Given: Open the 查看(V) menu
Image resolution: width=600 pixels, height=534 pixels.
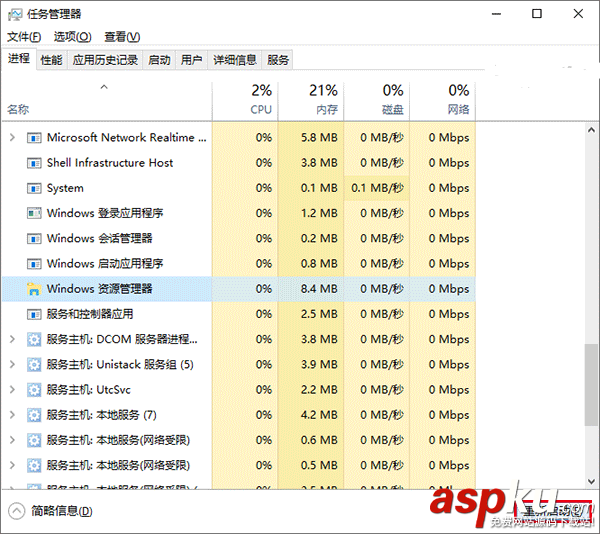Looking at the screenshot, I should coord(122,37).
